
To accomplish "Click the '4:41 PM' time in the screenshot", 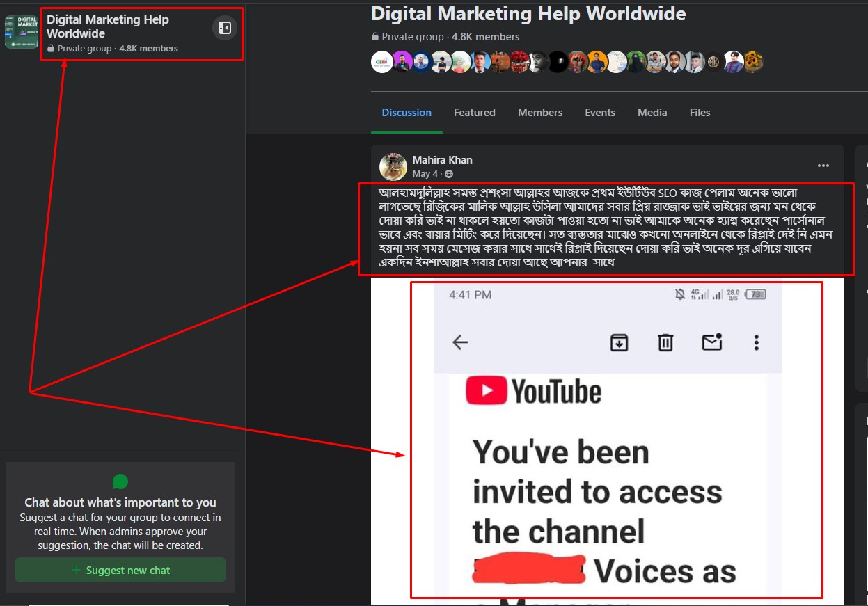I will (x=471, y=295).
